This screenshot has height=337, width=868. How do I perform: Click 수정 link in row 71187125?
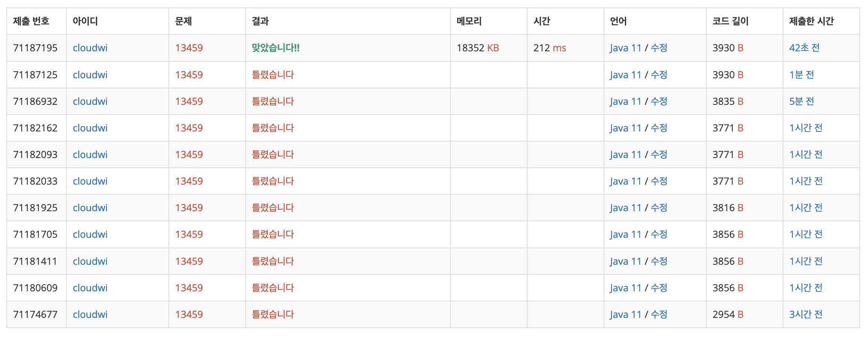tap(659, 75)
